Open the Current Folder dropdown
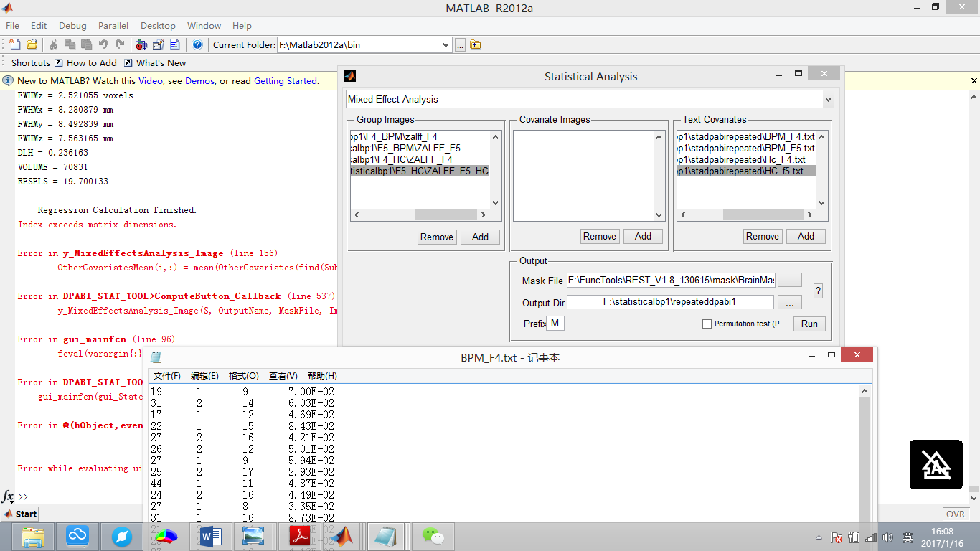The width and height of the screenshot is (980, 551). [x=446, y=44]
